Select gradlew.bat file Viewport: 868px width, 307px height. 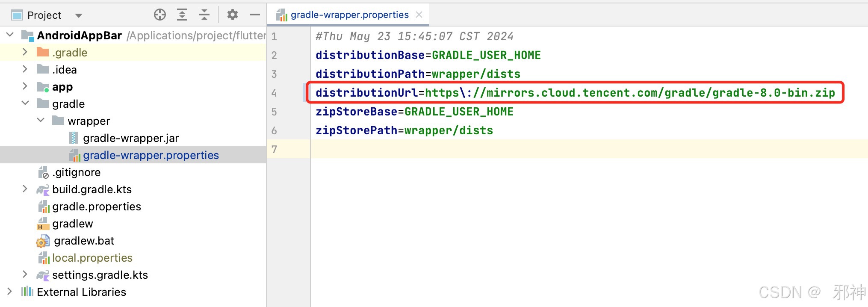click(84, 241)
